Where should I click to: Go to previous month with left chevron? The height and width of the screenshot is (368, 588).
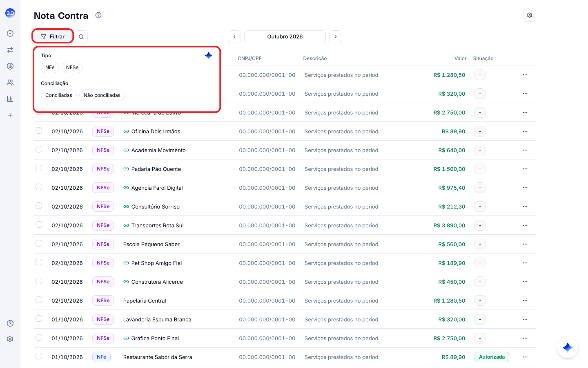[234, 37]
